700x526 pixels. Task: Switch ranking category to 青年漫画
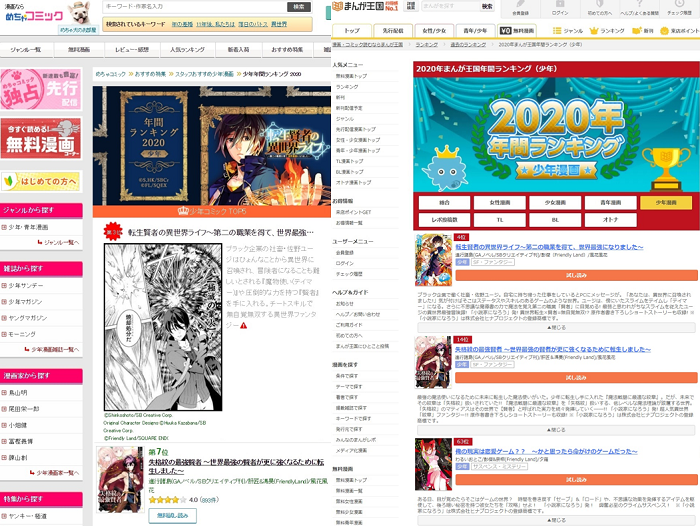(x=610, y=202)
